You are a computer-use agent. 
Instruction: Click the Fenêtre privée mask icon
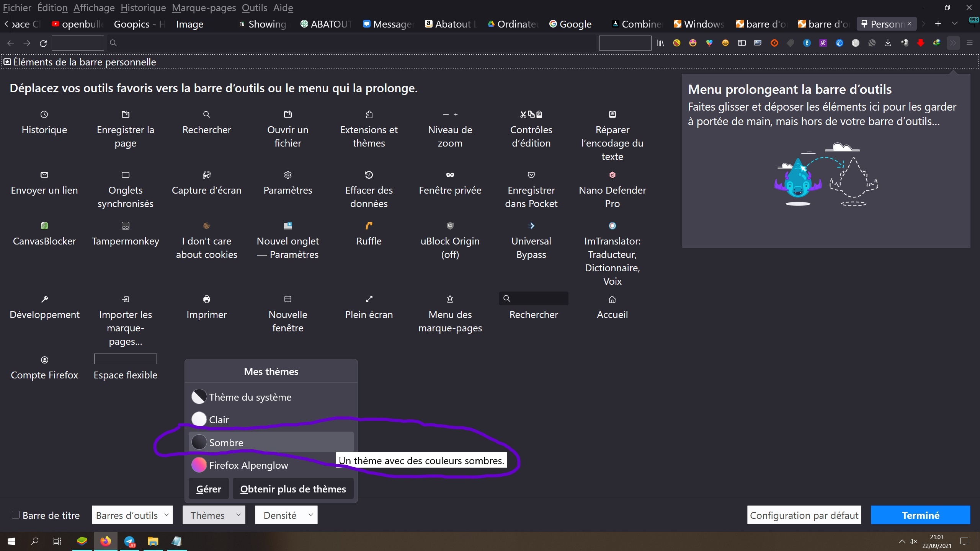tap(450, 175)
